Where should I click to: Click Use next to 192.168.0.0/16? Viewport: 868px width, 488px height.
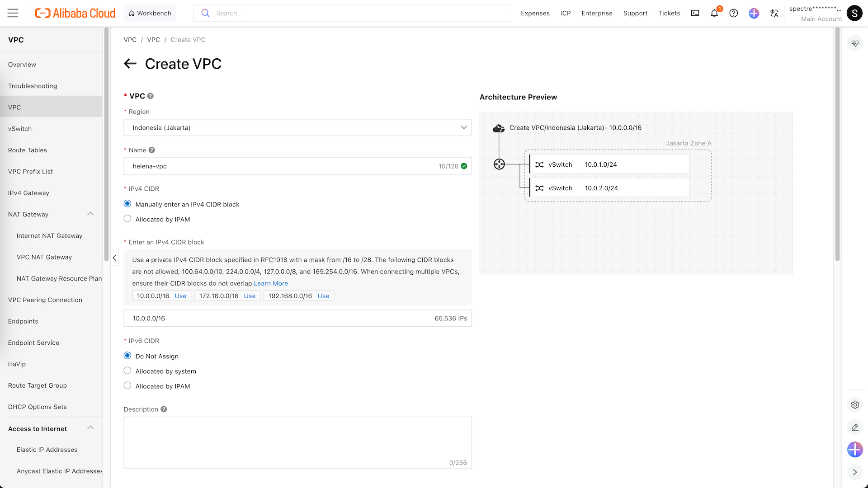pyautogui.click(x=323, y=296)
